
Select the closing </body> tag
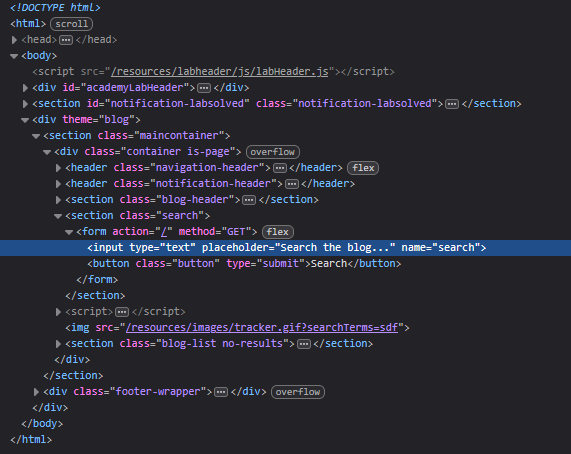click(42, 424)
